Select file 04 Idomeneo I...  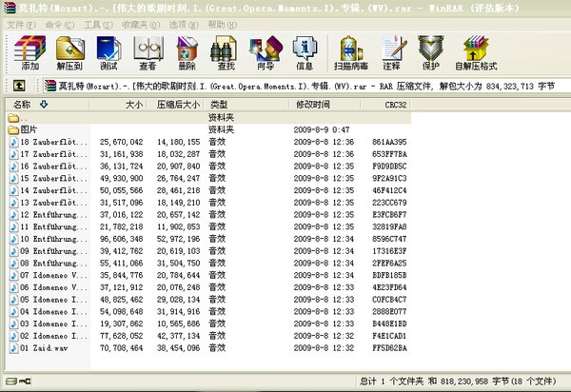(54, 311)
